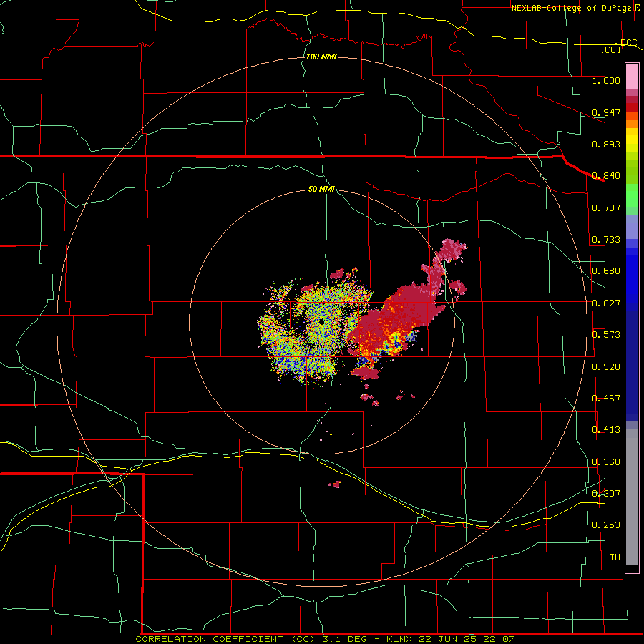Click the [CC] legend unit label
The height and width of the screenshot is (644, 644).
pyautogui.click(x=611, y=49)
